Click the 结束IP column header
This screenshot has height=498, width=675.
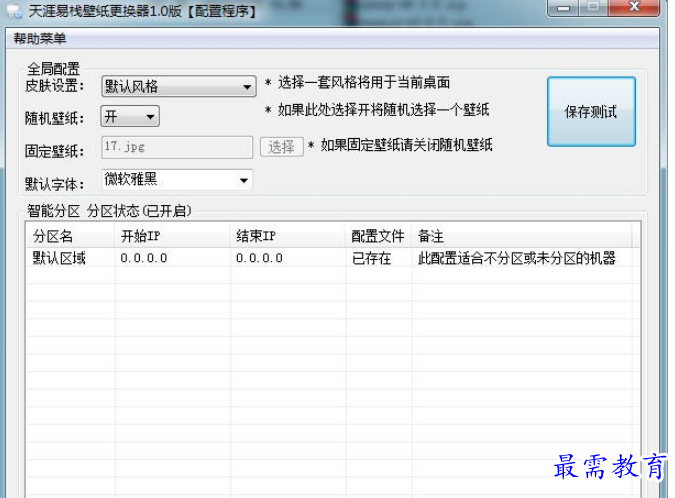pos(288,236)
